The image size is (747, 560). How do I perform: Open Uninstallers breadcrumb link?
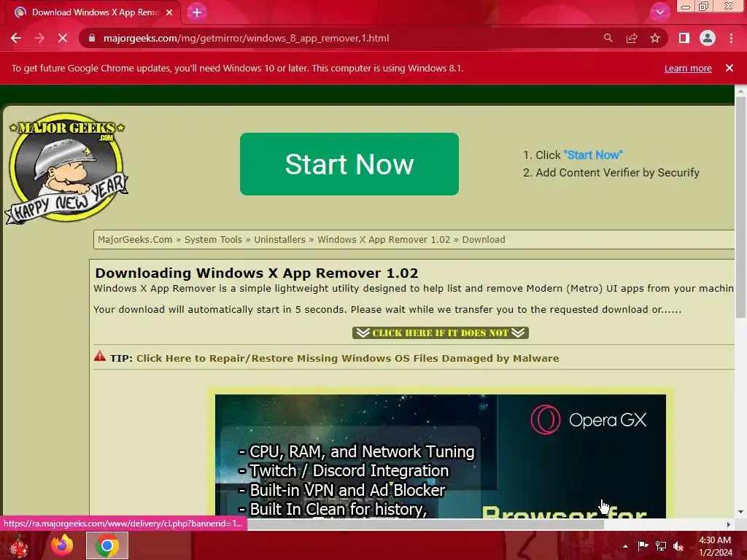click(279, 239)
